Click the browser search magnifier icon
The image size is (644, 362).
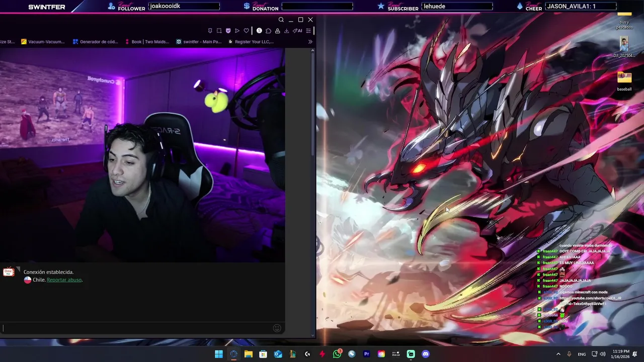tap(281, 20)
